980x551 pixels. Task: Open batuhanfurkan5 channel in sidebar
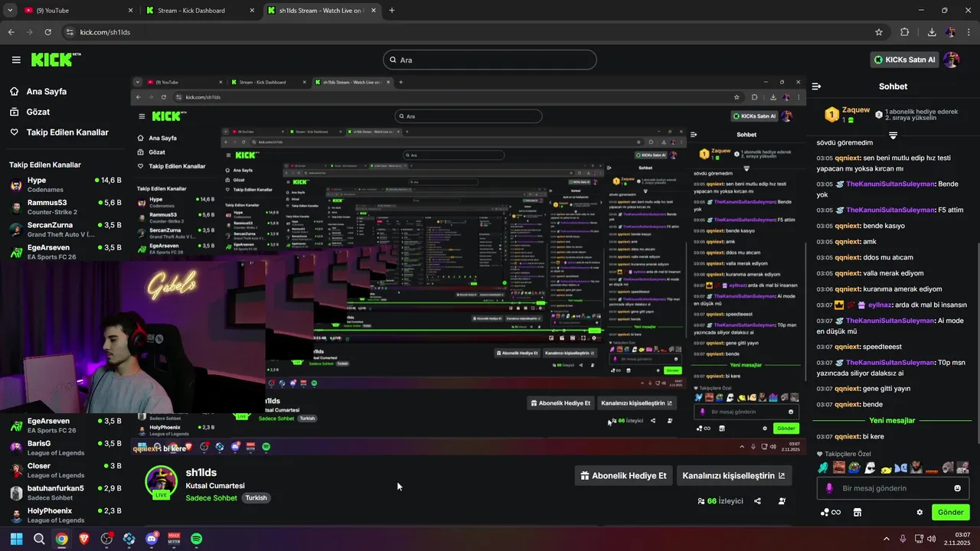click(66, 492)
